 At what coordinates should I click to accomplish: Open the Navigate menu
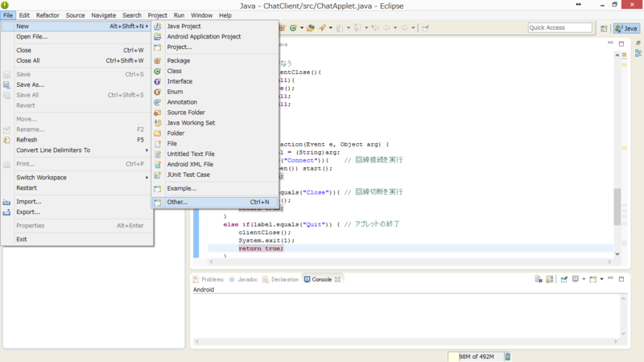coord(104,15)
